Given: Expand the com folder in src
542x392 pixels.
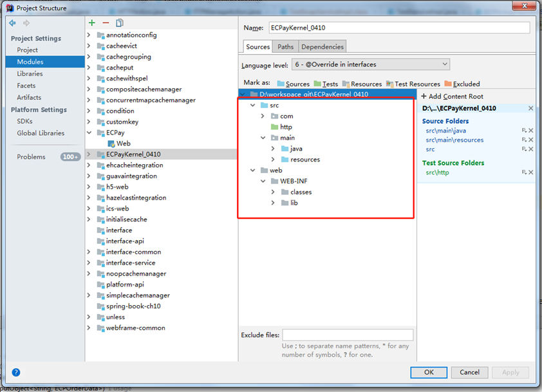Looking at the screenshot, I should pos(263,117).
